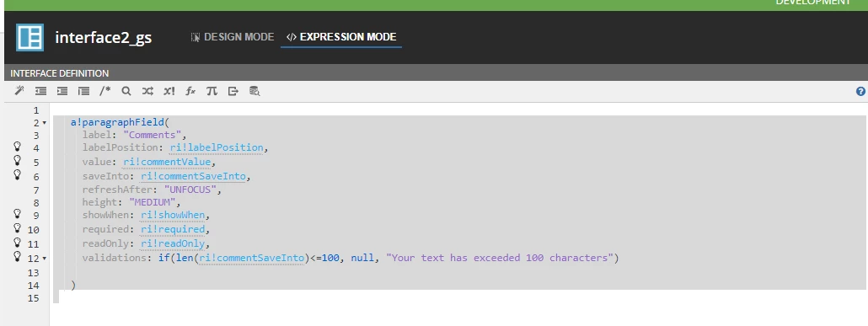
Task: Click the a!paragraphField function name
Action: [x=117, y=122]
